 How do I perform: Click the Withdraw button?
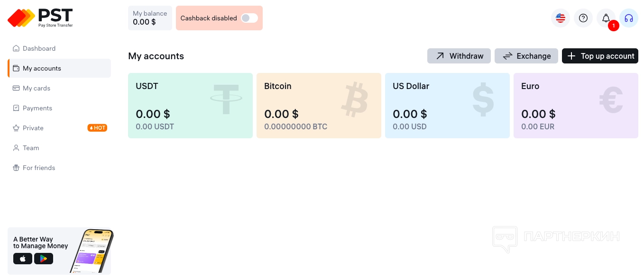coord(459,56)
